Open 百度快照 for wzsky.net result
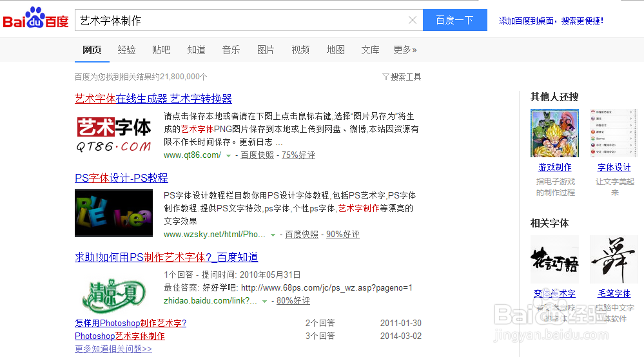The width and height of the screenshot is (644, 357). coord(302,235)
